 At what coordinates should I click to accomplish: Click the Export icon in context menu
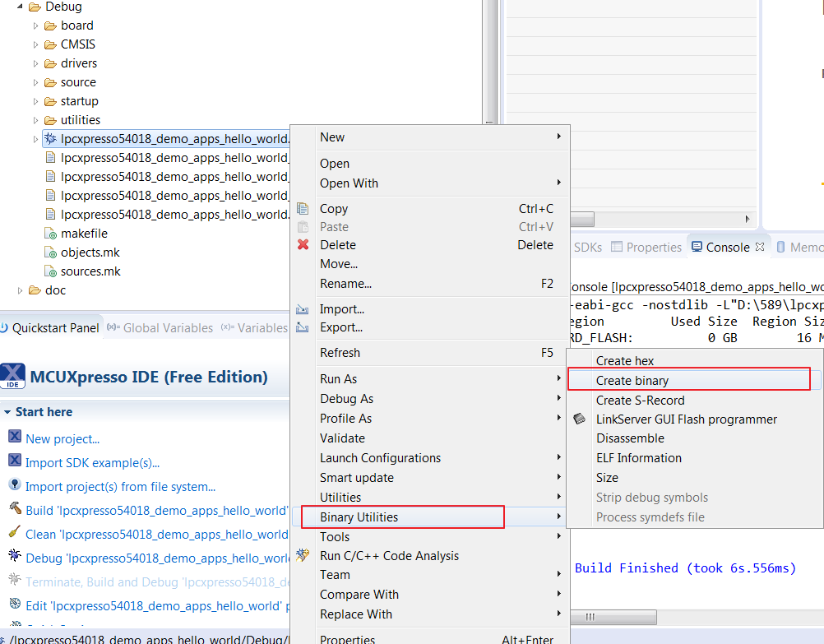303,327
